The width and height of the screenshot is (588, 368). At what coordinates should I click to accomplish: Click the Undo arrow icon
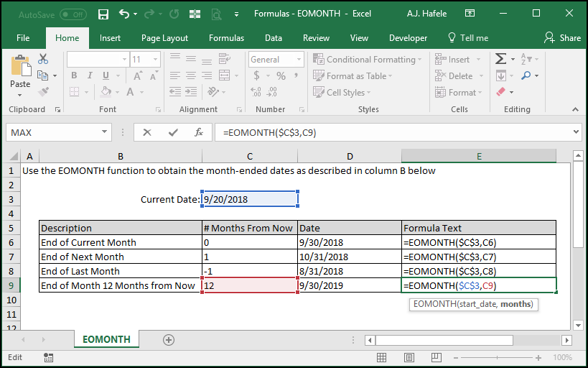[124, 14]
